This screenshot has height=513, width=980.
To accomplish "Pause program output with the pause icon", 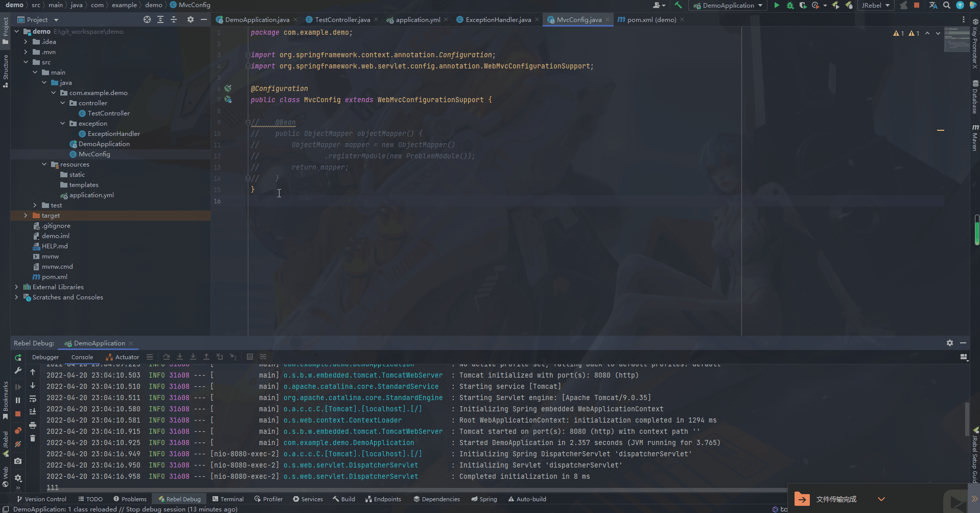I will tap(18, 400).
